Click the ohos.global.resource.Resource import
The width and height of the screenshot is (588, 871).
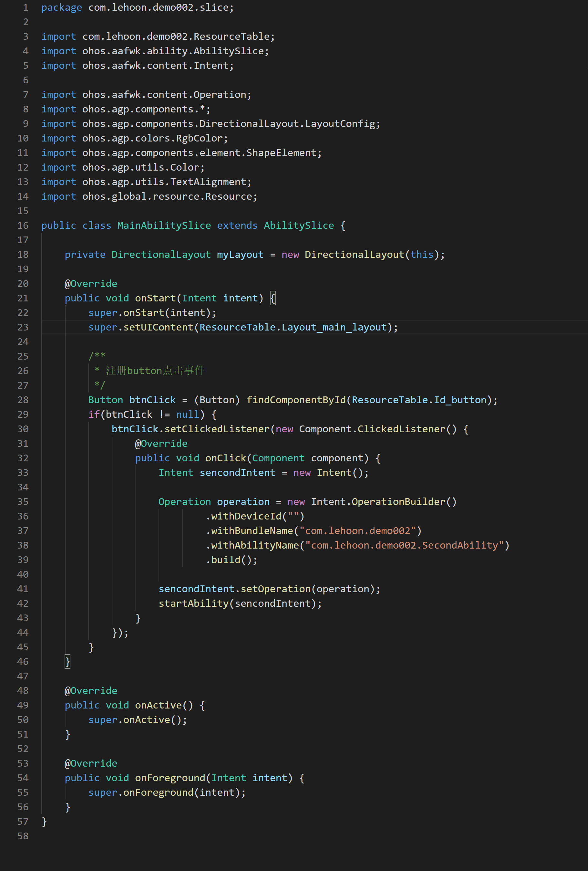(x=150, y=196)
